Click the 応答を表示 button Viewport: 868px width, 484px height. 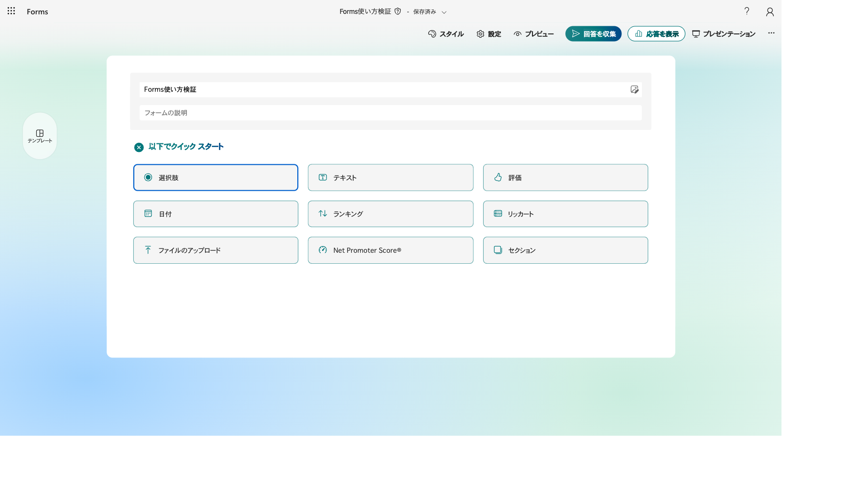(x=656, y=34)
